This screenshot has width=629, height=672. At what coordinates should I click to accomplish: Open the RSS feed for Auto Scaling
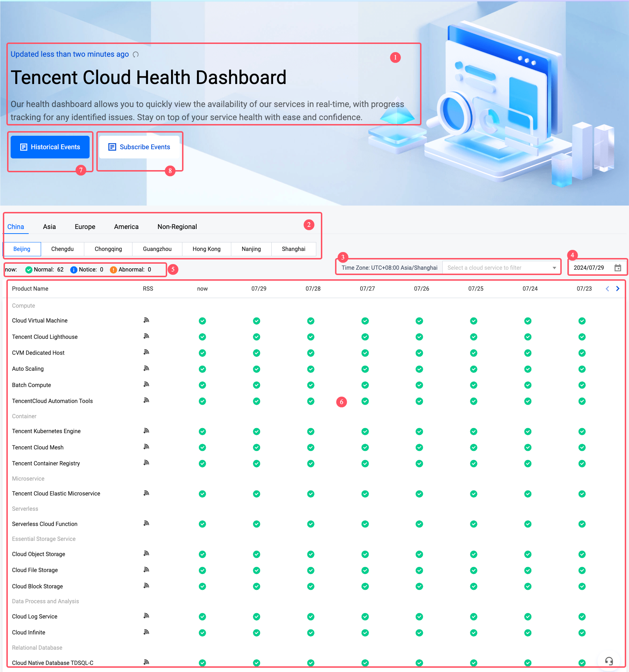(x=146, y=369)
